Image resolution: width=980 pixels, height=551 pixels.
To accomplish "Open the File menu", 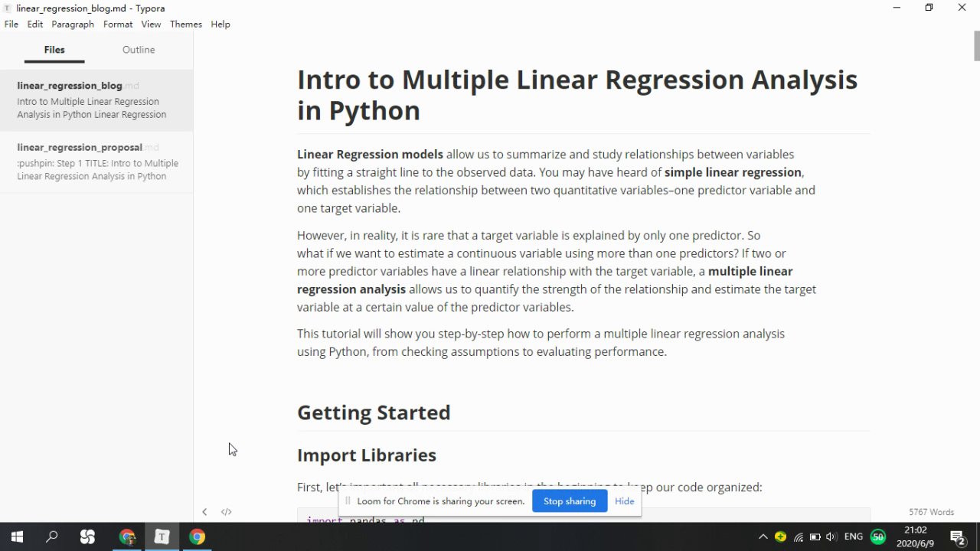I will 11,24.
